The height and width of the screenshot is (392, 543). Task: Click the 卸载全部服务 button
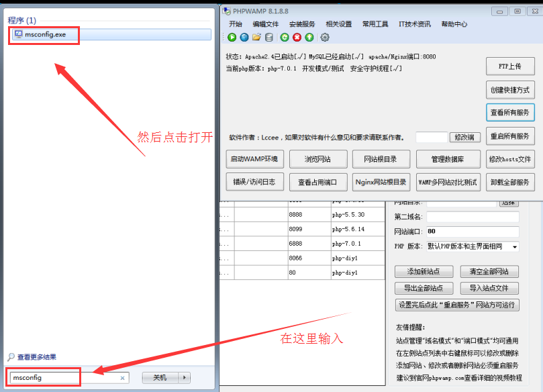(510, 182)
